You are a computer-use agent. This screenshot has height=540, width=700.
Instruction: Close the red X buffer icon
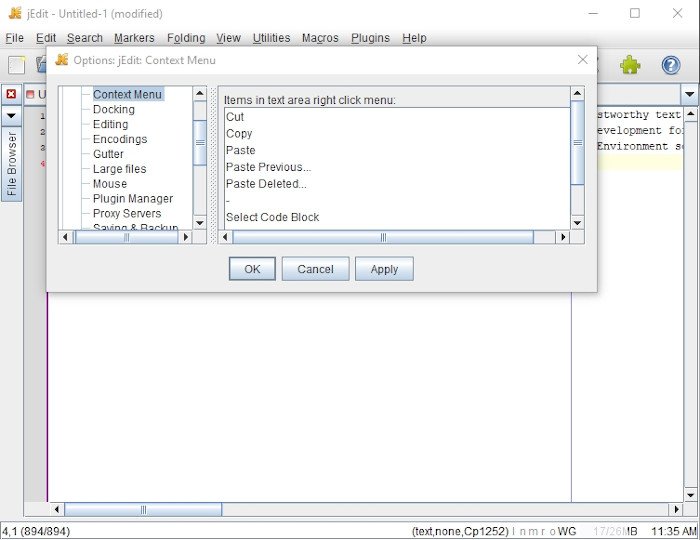pyautogui.click(x=11, y=94)
